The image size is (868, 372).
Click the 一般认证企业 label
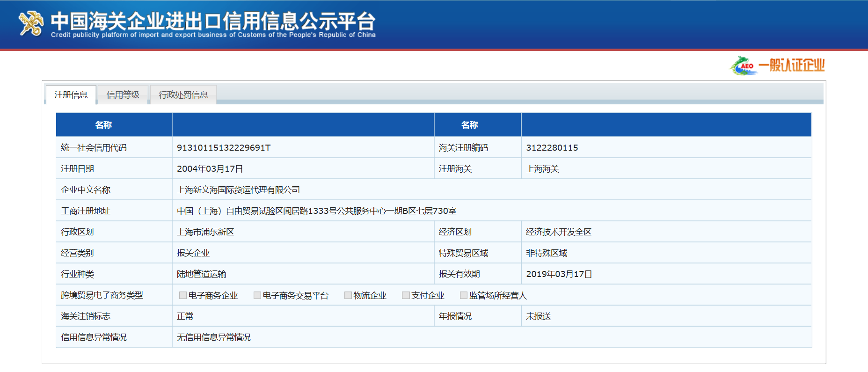pos(792,65)
